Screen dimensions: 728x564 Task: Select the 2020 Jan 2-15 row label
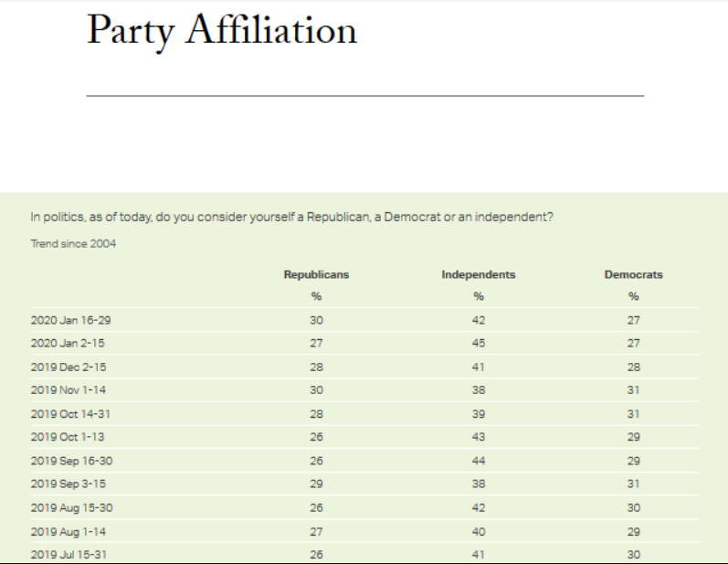click(68, 344)
